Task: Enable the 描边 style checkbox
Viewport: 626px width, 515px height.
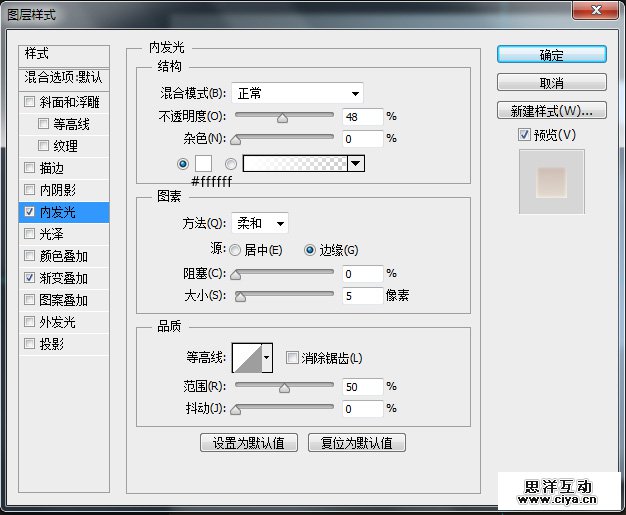Action: pyautogui.click(x=30, y=167)
